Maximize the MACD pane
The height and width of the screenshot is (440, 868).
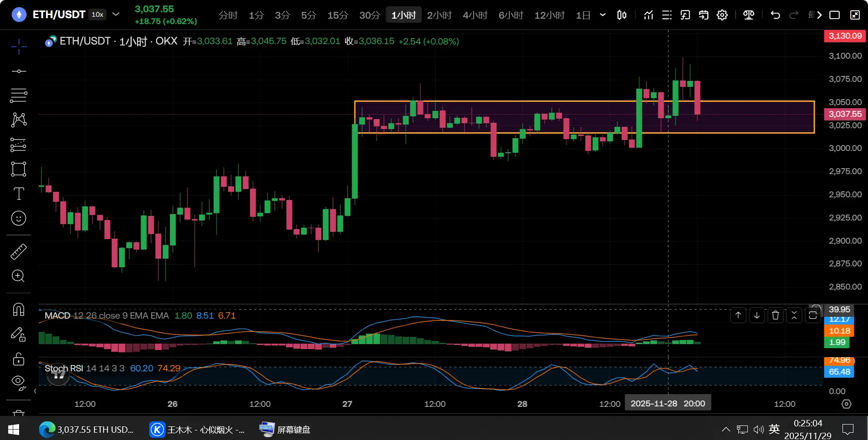[813, 315]
